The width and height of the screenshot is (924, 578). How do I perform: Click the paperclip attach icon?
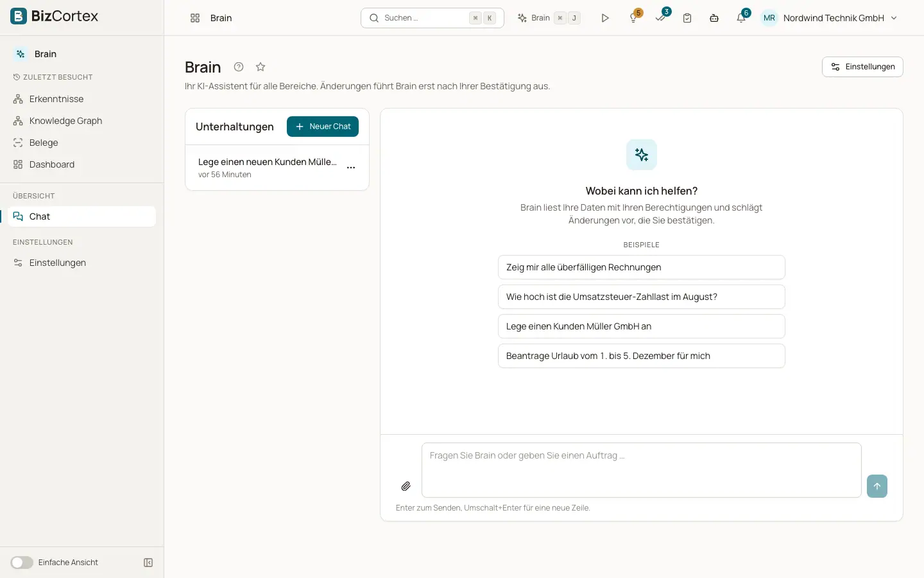[x=406, y=486]
